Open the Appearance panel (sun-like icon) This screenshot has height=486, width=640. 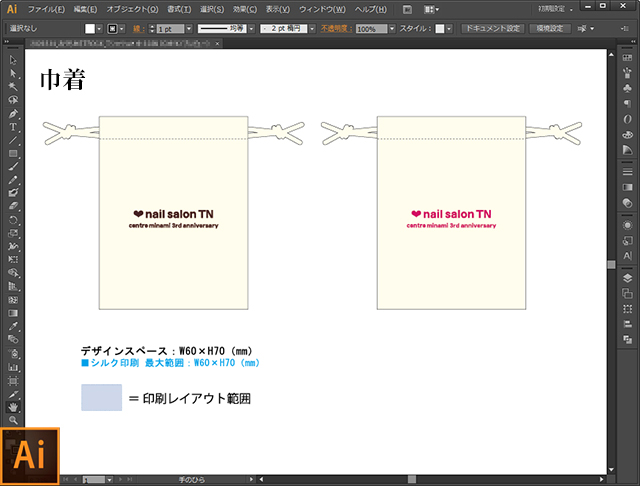coord(627,225)
